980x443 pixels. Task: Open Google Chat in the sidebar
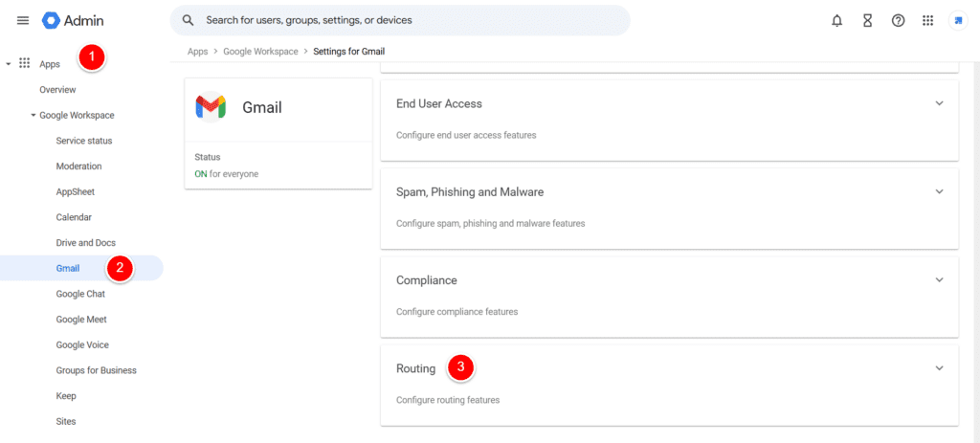[x=80, y=294]
